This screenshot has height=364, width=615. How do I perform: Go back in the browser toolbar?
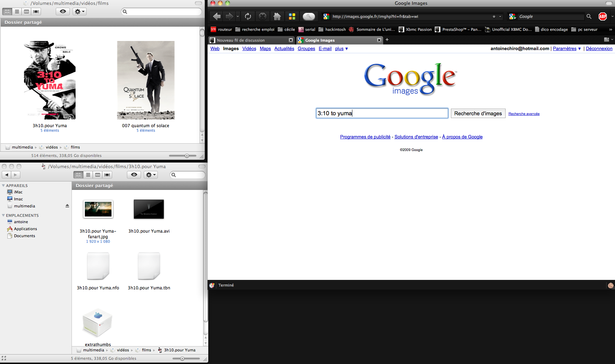(x=217, y=16)
